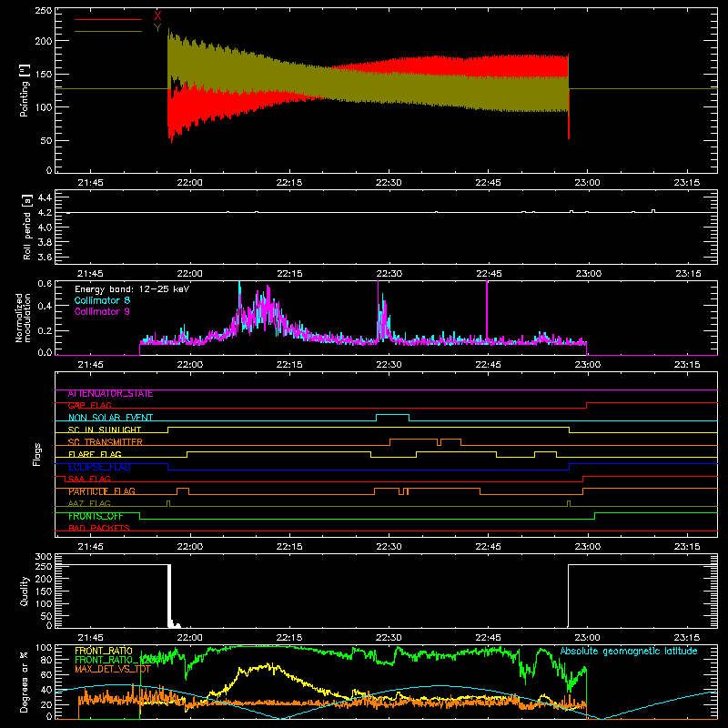Click the green 'FRONT_RATIO_' legend text
728x728 pixels.
(118, 660)
